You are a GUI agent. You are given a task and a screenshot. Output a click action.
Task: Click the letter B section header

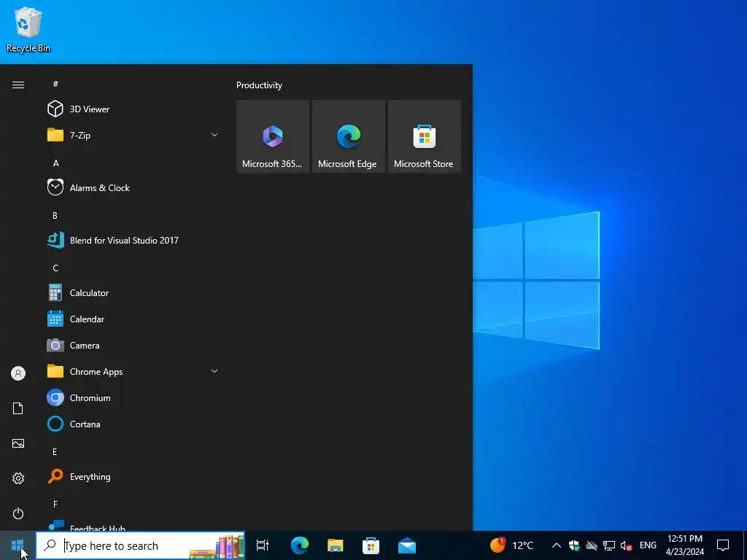55,216
